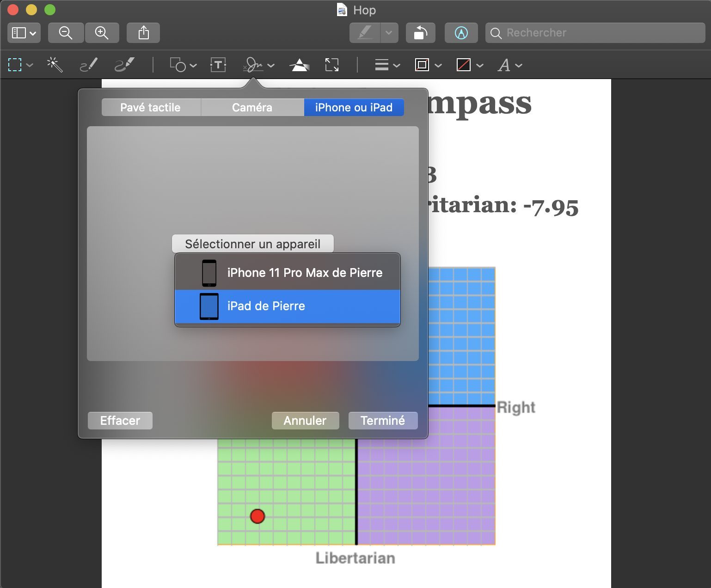Open the Signature tool menu

coord(258,65)
